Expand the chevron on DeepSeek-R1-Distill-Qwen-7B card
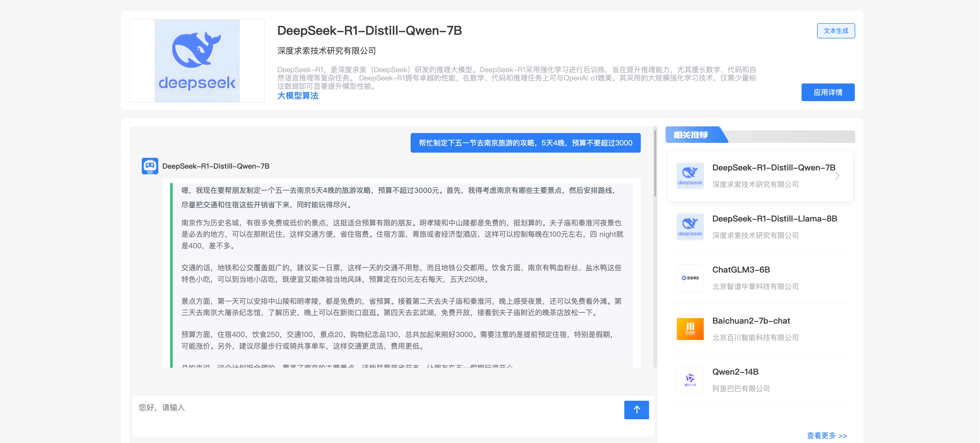Screen dimensions: 980x443 [837, 176]
